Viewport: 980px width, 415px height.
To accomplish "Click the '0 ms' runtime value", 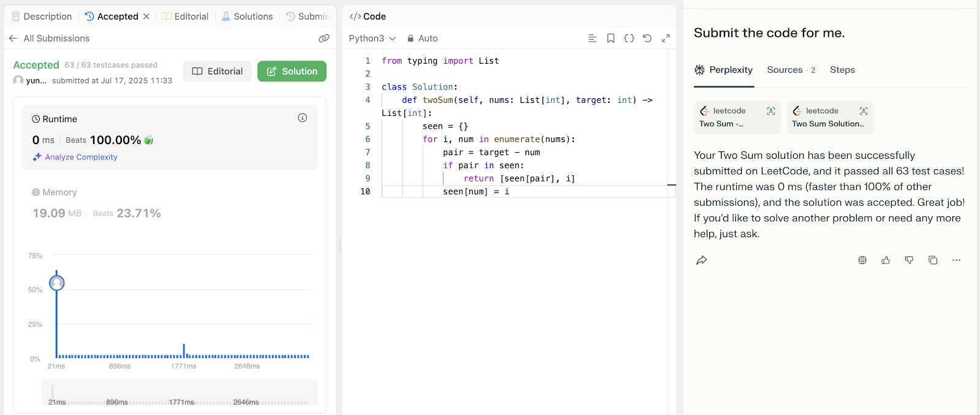I will (x=43, y=140).
